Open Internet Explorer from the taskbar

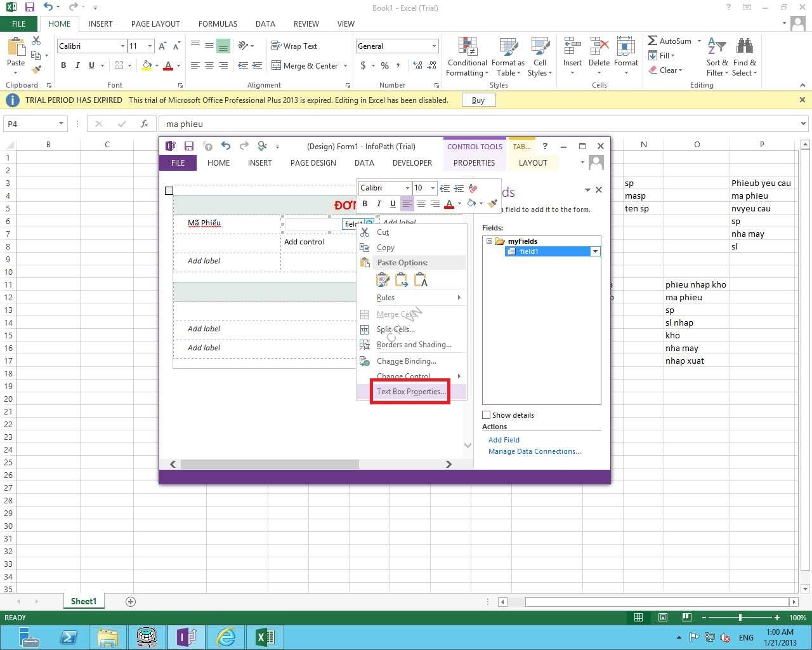pyautogui.click(x=225, y=637)
